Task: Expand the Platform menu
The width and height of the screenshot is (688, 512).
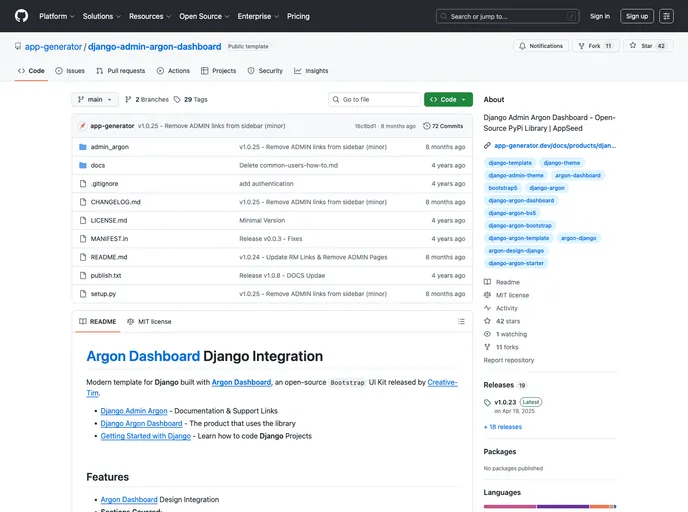Action: [57, 16]
